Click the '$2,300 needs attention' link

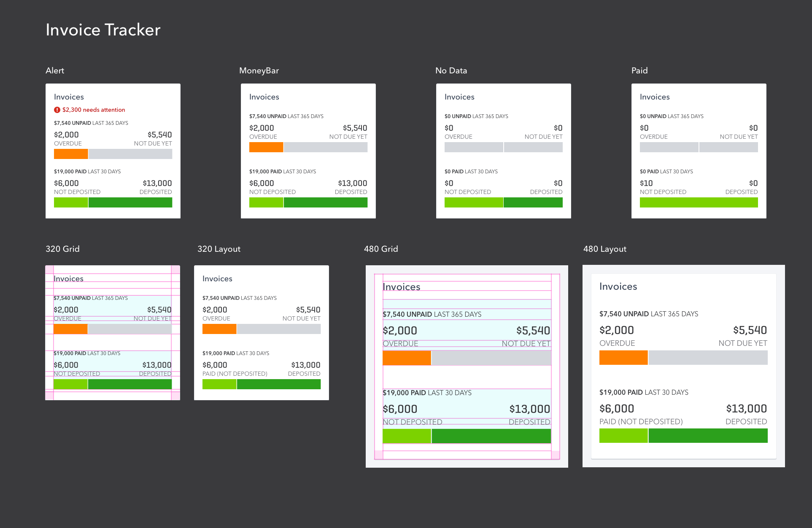(x=94, y=110)
